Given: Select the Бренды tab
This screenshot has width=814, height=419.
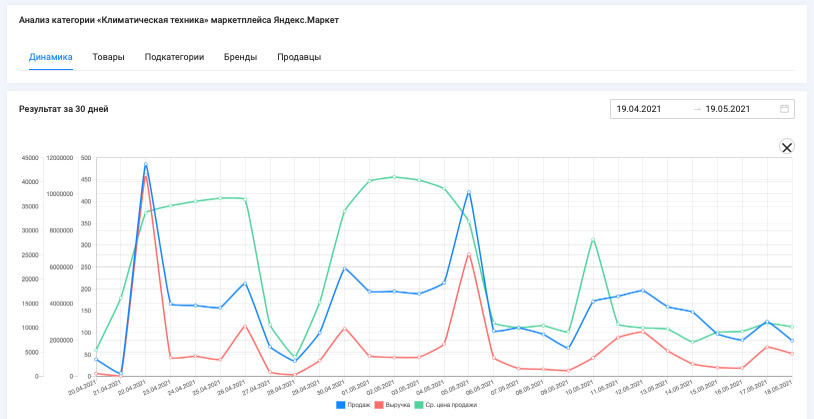Looking at the screenshot, I should tap(240, 57).
